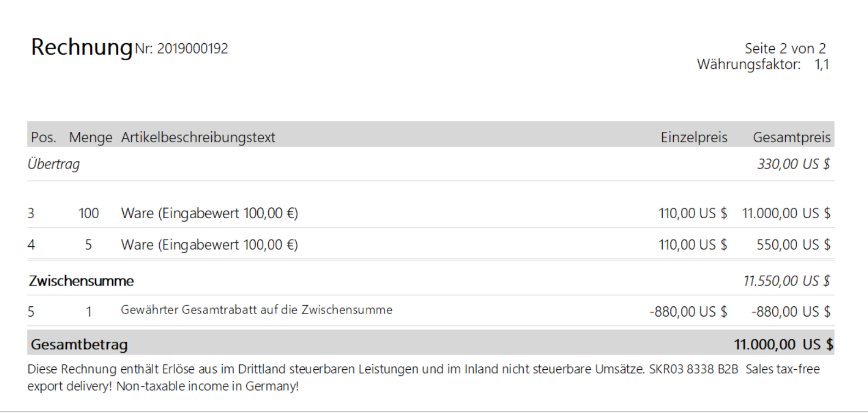Viewport: 868px width, 413px height.
Task: Click the 550,00 US $ total price
Action: [794, 245]
